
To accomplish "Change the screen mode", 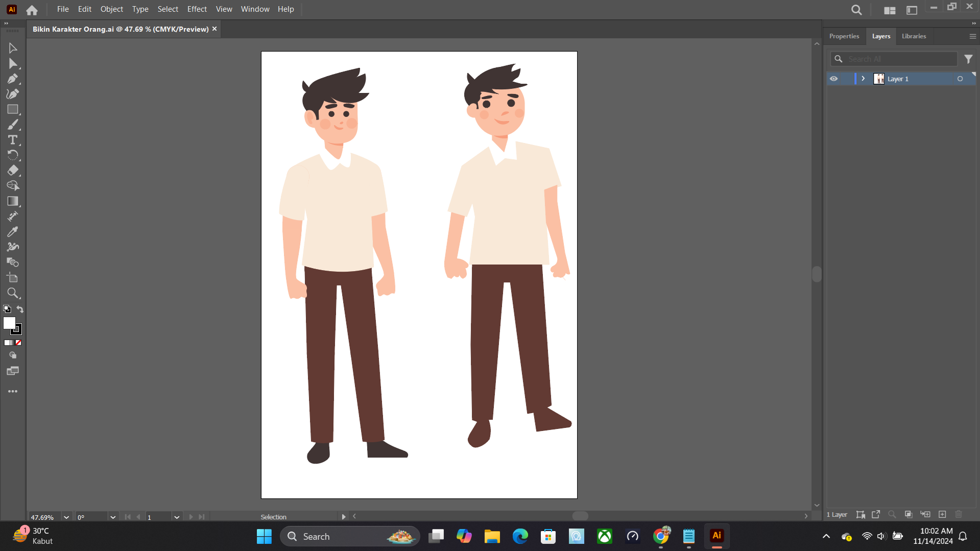I will click(x=13, y=371).
